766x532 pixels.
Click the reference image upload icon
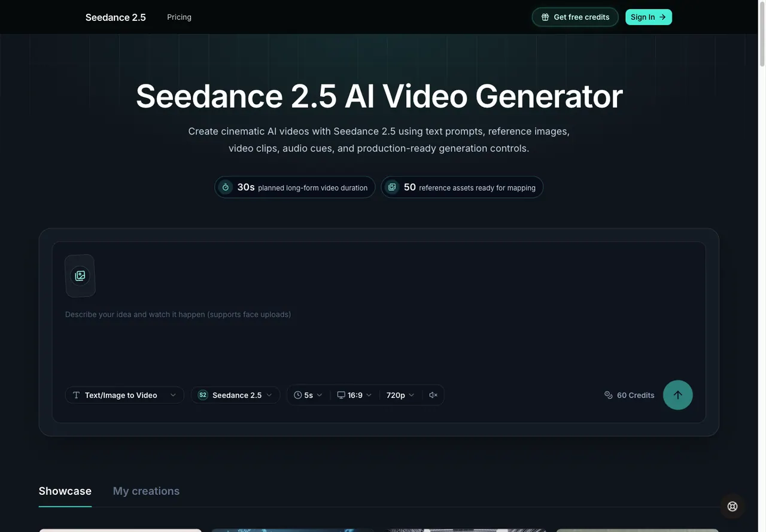pos(80,276)
